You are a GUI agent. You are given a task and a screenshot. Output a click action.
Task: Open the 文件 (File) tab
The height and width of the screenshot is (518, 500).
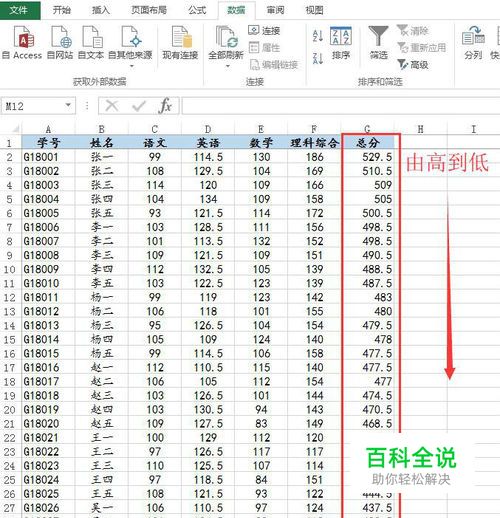(20, 10)
